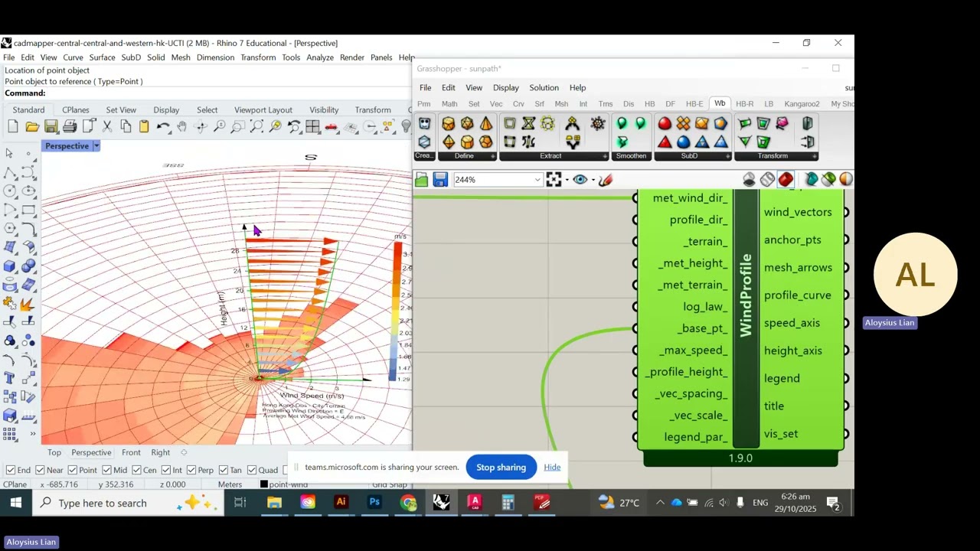Open Chrome from the taskbar
This screenshot has height=551, width=980.
click(408, 503)
